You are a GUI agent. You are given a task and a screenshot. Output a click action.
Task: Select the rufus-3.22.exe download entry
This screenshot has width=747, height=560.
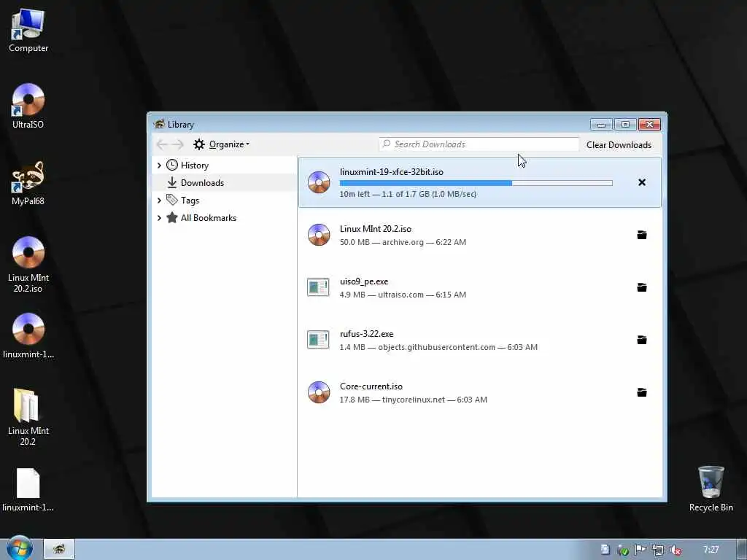click(480, 340)
